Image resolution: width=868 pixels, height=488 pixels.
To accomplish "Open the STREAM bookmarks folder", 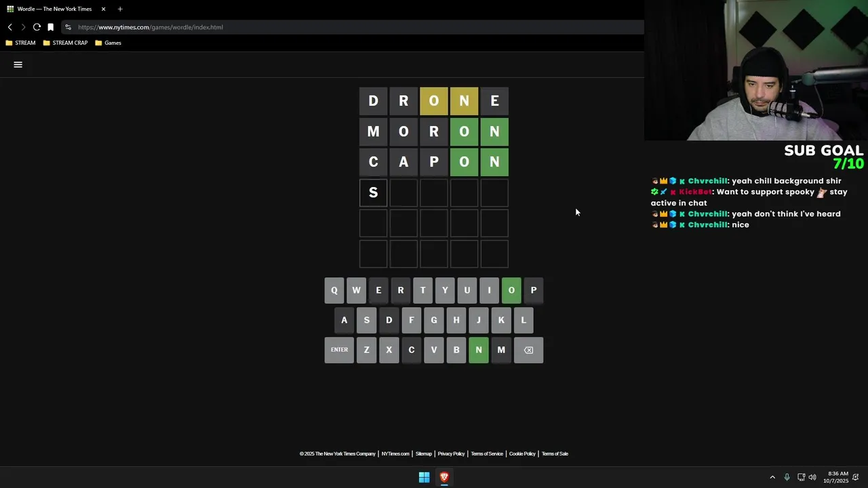I will [x=20, y=43].
